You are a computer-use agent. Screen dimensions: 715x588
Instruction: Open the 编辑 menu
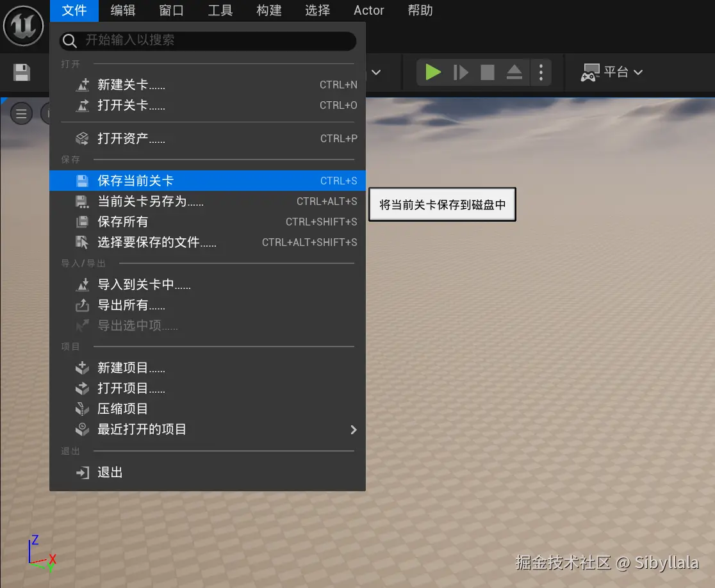click(123, 10)
